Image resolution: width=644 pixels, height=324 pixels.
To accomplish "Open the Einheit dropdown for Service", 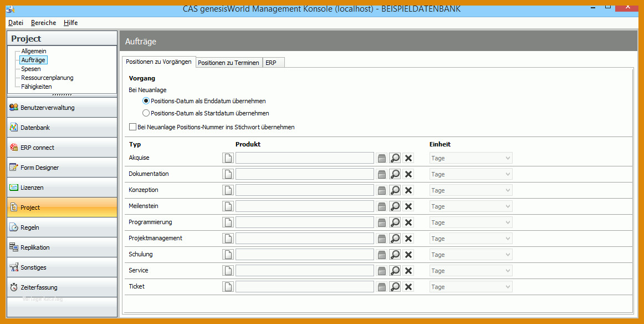I will pyautogui.click(x=471, y=271).
